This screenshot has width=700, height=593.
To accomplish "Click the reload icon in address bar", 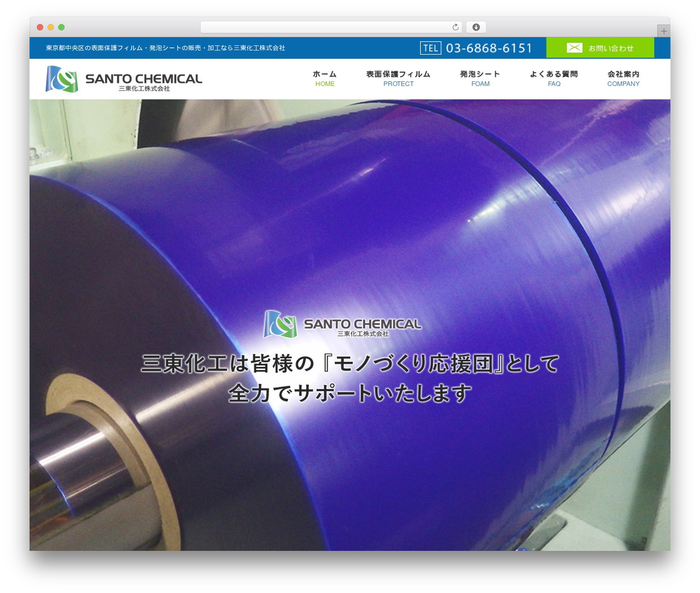I will click(x=455, y=27).
